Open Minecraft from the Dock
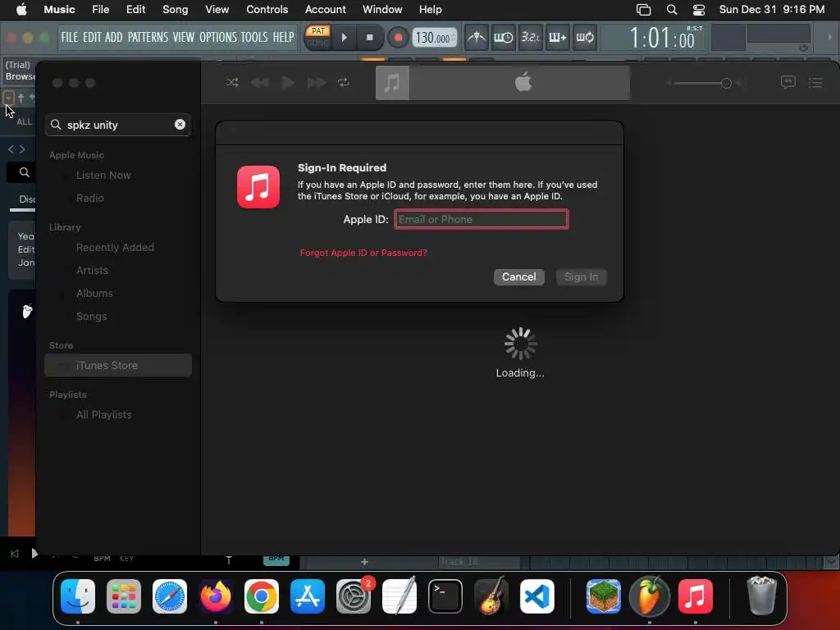840x630 pixels. (x=603, y=596)
